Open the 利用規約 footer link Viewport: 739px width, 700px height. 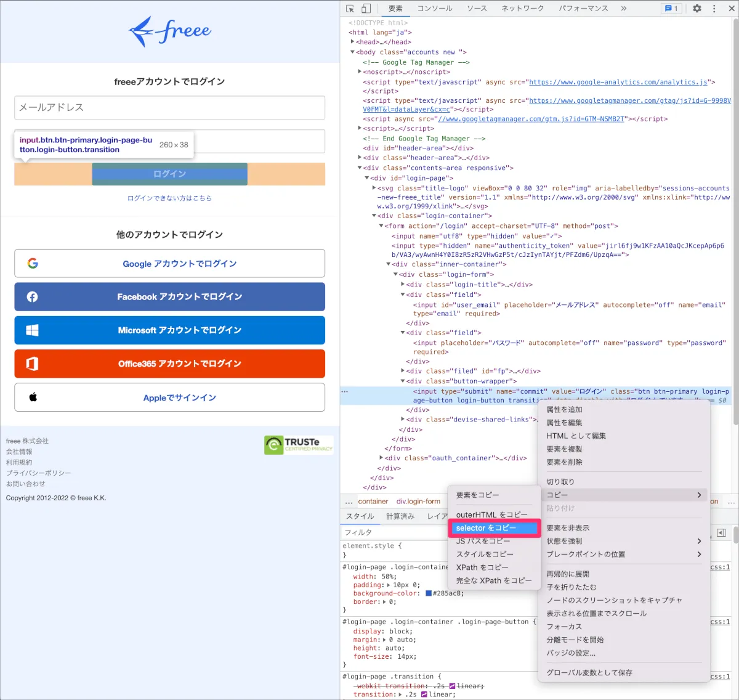tap(19, 462)
